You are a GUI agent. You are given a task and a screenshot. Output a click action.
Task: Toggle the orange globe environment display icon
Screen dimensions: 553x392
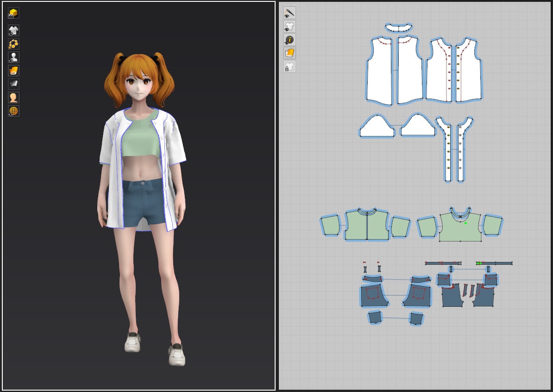[13, 111]
